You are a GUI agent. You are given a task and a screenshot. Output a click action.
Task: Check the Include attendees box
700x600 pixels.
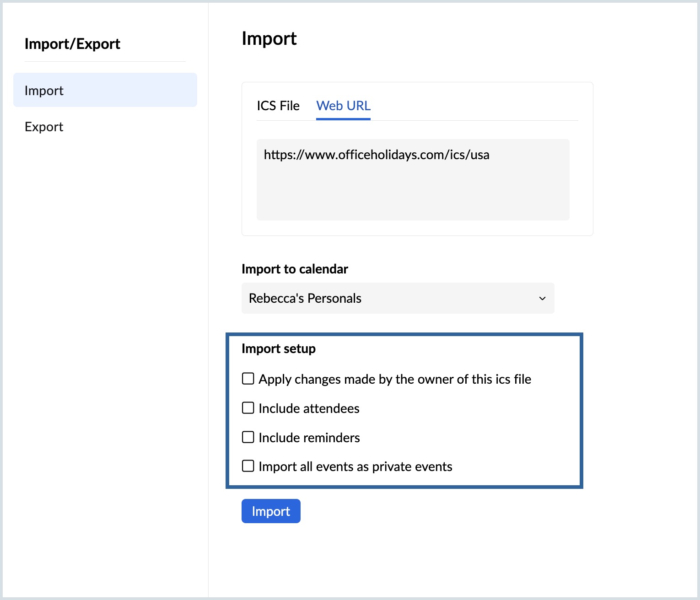tap(248, 408)
